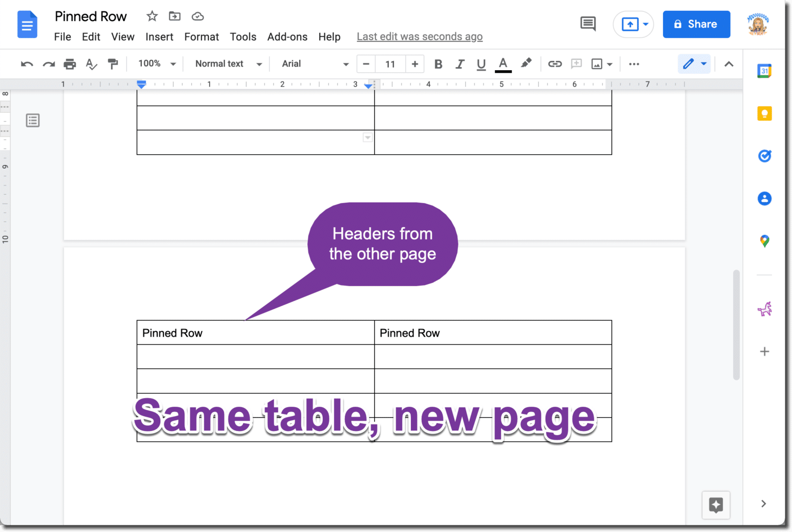Open the insert image tool
The image size is (792, 532).
tap(597, 64)
